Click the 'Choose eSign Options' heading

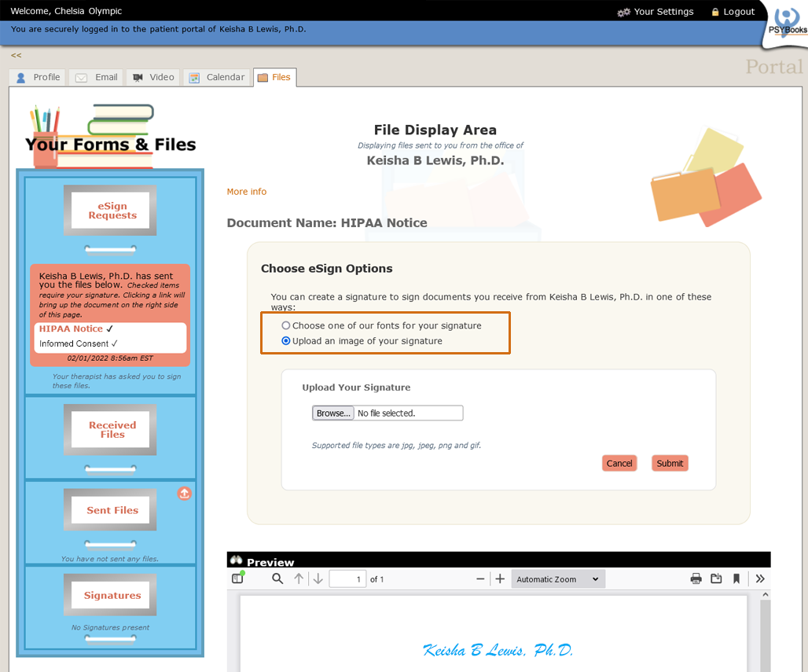pyautogui.click(x=327, y=269)
